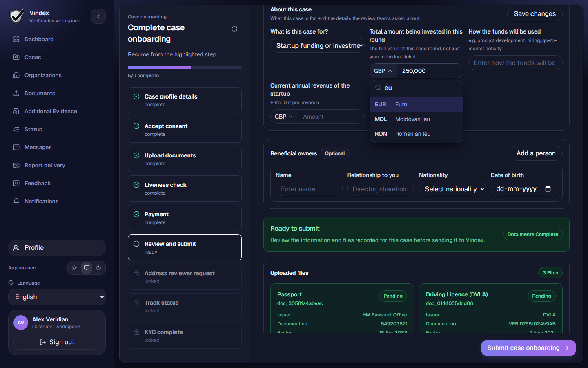This screenshot has width=588, height=368.
Task: Switch appearance to light mode
Action: pyautogui.click(x=74, y=268)
